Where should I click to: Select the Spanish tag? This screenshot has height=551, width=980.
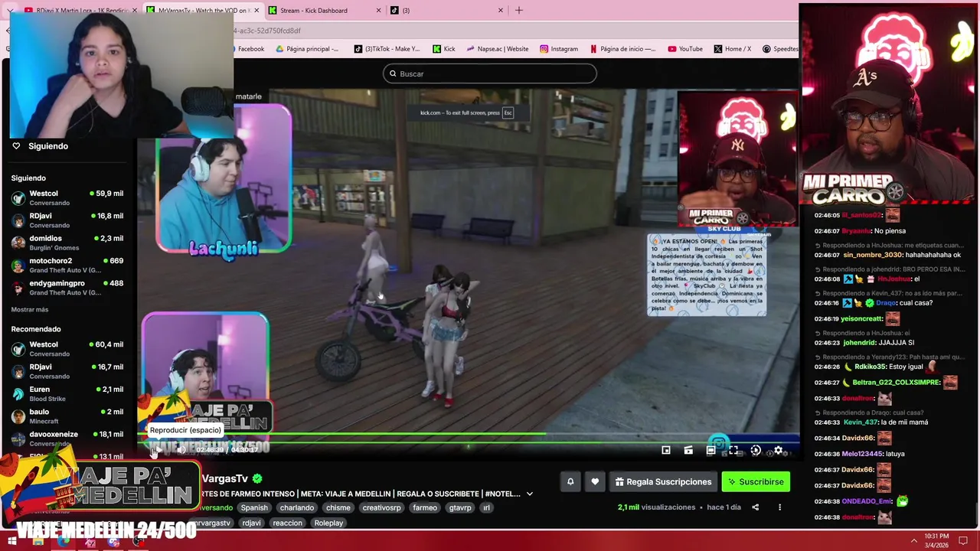[254, 507]
